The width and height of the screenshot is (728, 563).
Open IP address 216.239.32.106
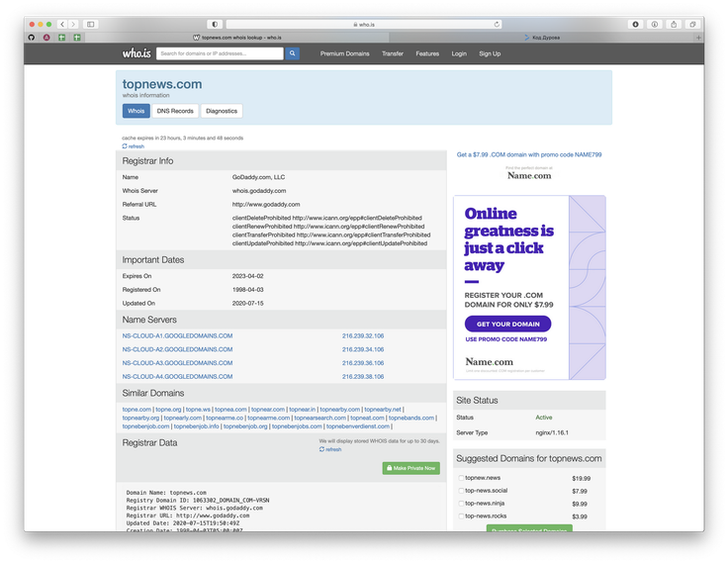click(363, 335)
